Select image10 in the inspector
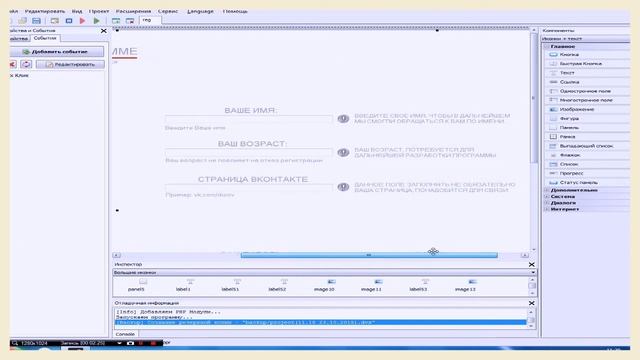This screenshot has width=640, height=360. (x=324, y=285)
